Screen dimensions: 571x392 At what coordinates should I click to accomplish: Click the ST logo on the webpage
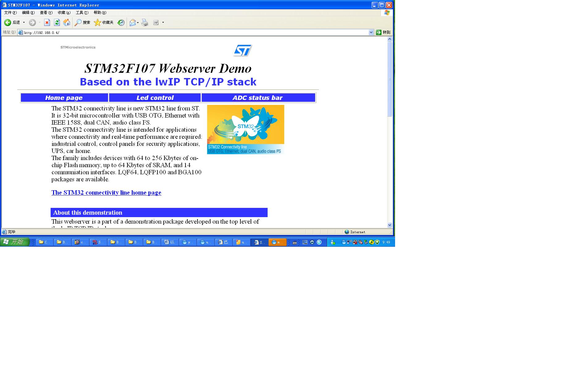[x=243, y=50]
